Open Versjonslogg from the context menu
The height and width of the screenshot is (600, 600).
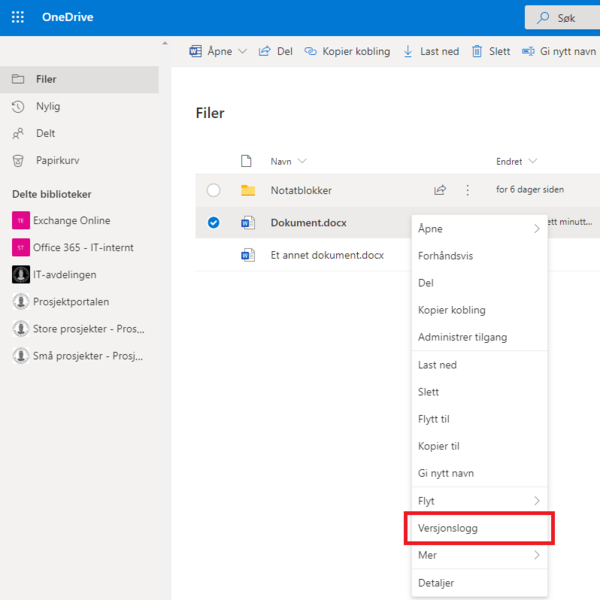coord(480,528)
